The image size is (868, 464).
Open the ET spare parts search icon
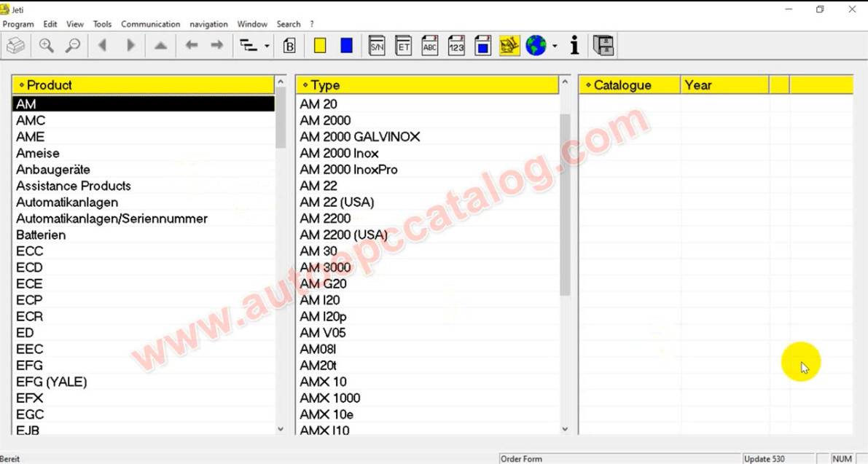404,45
